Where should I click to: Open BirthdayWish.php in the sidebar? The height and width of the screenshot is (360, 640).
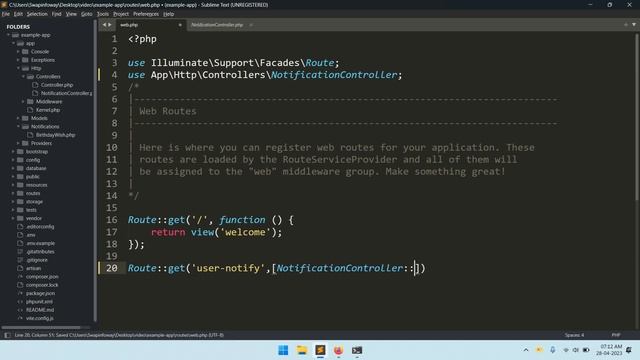(x=55, y=135)
